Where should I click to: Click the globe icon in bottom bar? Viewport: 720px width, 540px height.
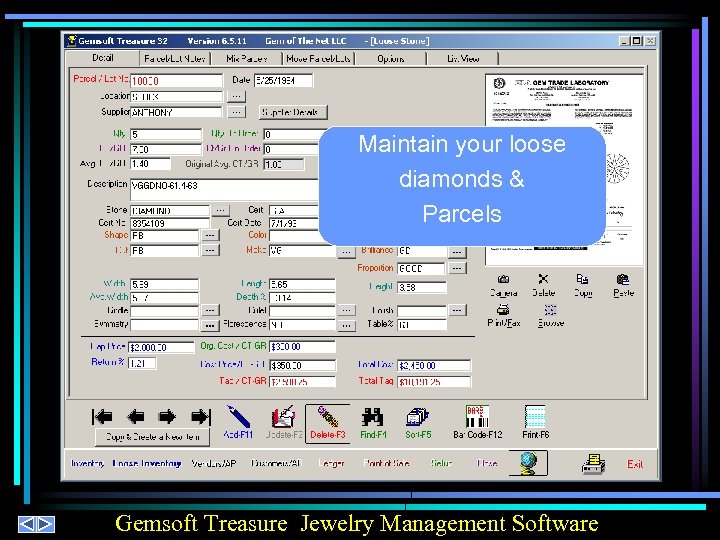529,463
